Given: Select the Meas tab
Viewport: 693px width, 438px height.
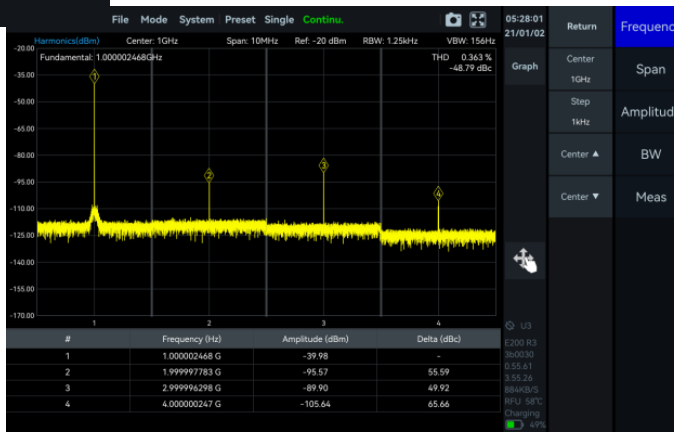Looking at the screenshot, I should click(644, 197).
